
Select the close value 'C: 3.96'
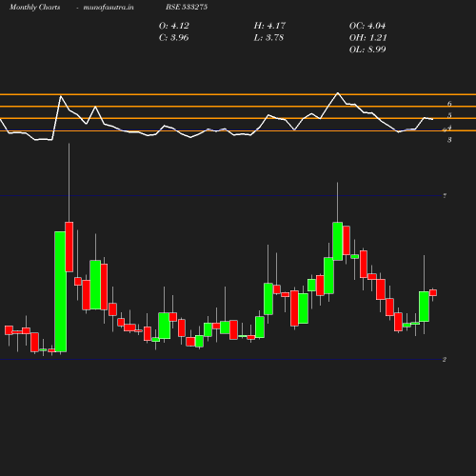click(174, 37)
